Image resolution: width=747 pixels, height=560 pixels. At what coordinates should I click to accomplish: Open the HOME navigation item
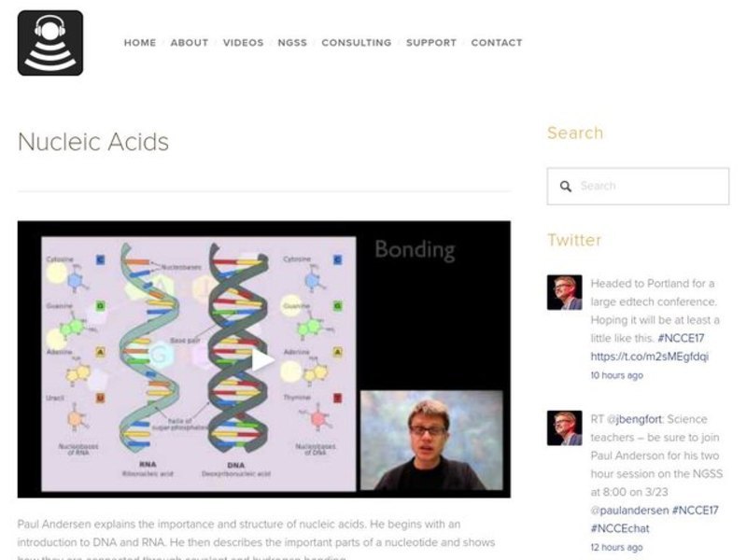[140, 42]
